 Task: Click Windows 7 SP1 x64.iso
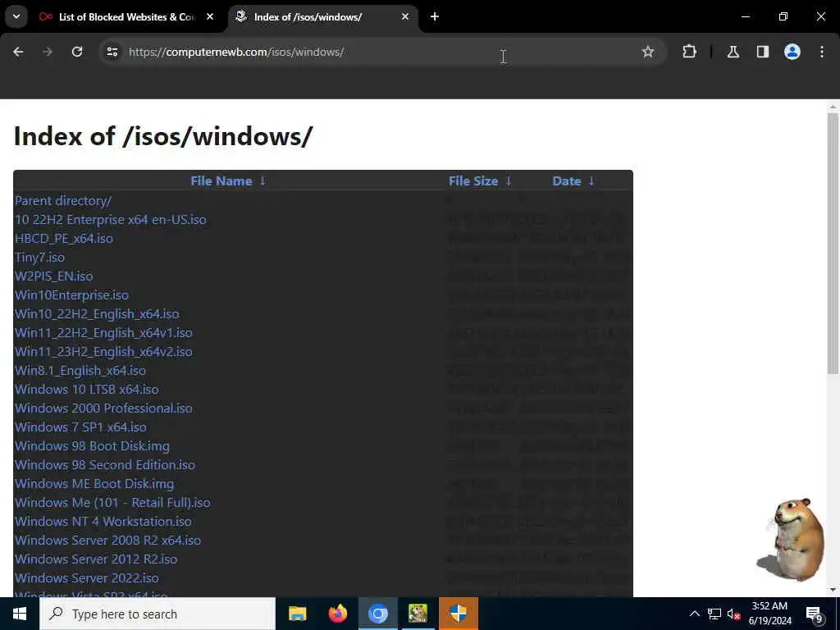pos(81,427)
